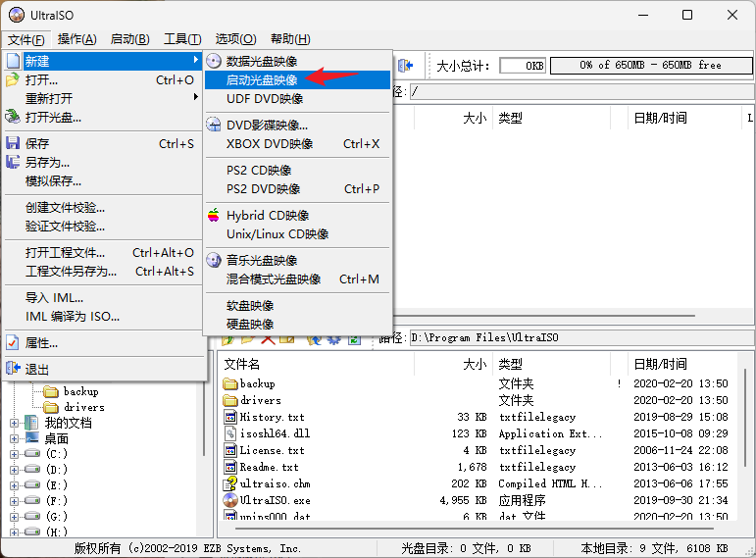756x558 pixels.
Task: Select 工程文件另存为... entry
Action: point(103,272)
